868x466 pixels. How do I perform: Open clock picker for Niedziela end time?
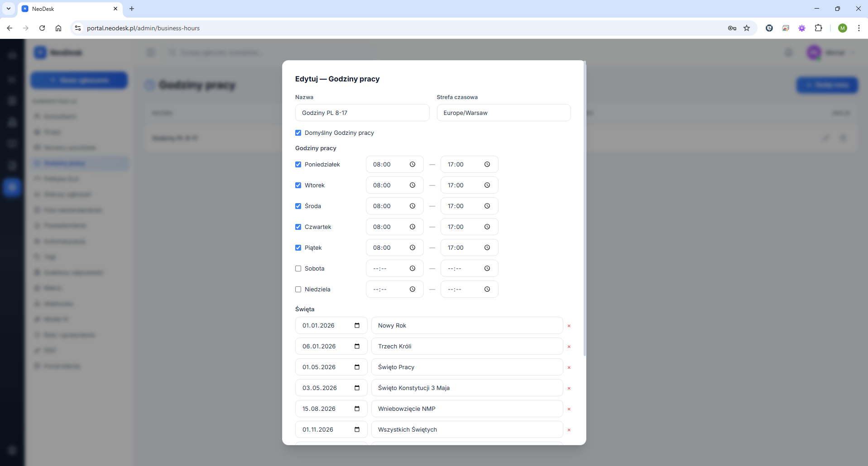click(x=487, y=289)
